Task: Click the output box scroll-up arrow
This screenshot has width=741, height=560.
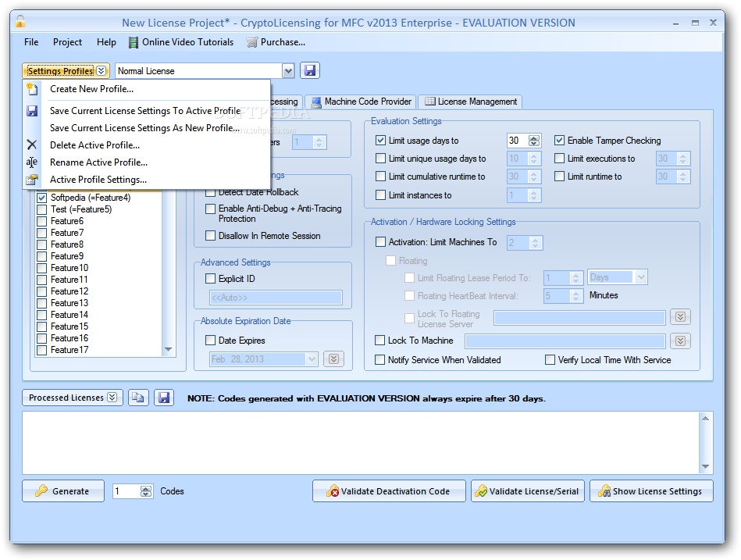Action: [705, 418]
